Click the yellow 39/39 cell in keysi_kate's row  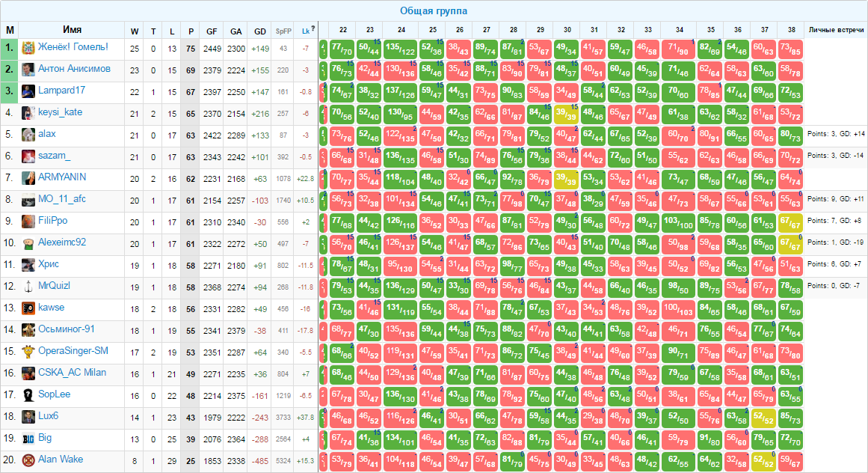pyautogui.click(x=567, y=113)
